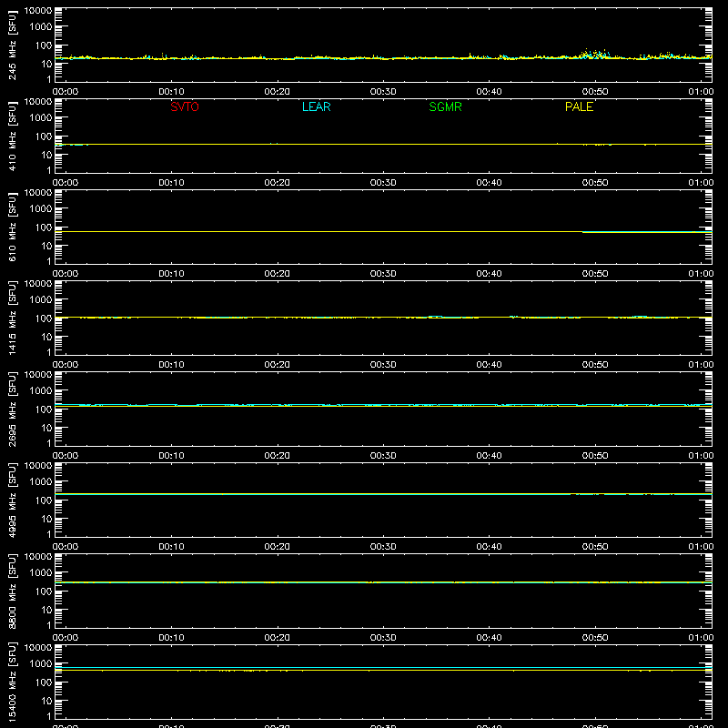
Task: Click the 8800 MHz [SFU] axis title
Action: tap(13, 591)
